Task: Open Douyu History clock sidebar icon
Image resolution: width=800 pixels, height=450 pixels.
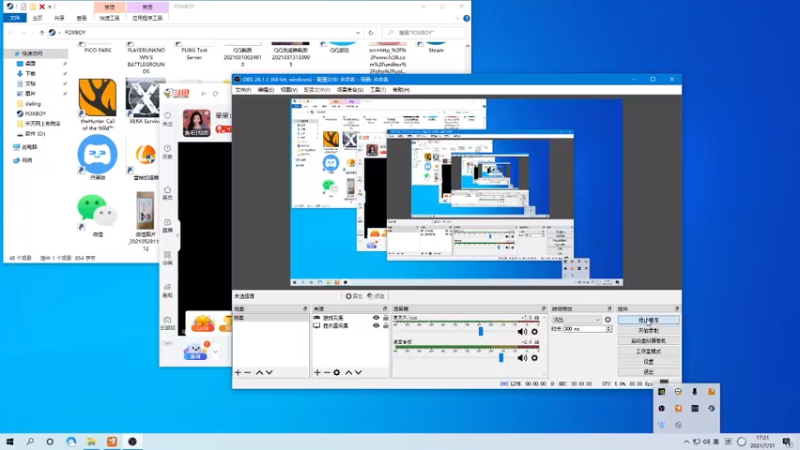Action: coord(167,152)
